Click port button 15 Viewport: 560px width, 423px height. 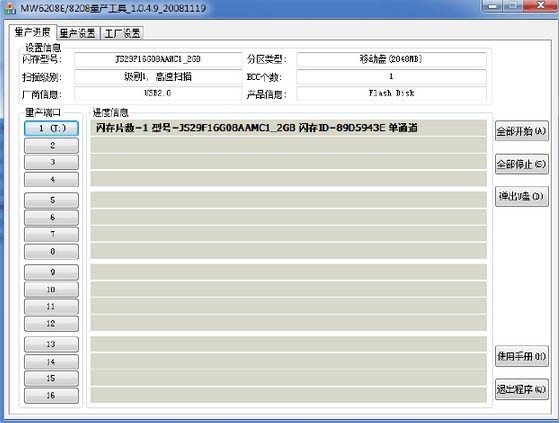coord(51,378)
